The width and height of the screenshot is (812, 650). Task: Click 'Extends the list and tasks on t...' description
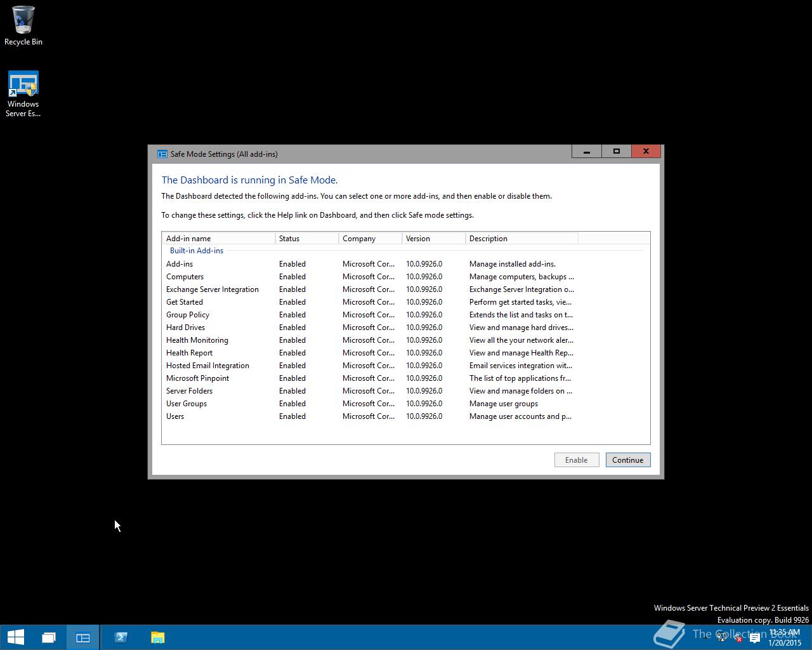tap(521, 315)
